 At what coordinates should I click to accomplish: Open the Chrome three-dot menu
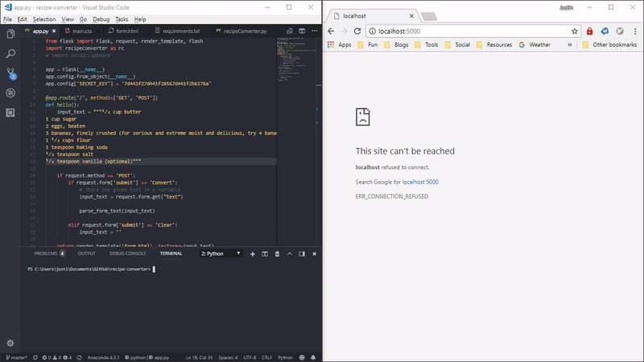pyautogui.click(x=634, y=31)
